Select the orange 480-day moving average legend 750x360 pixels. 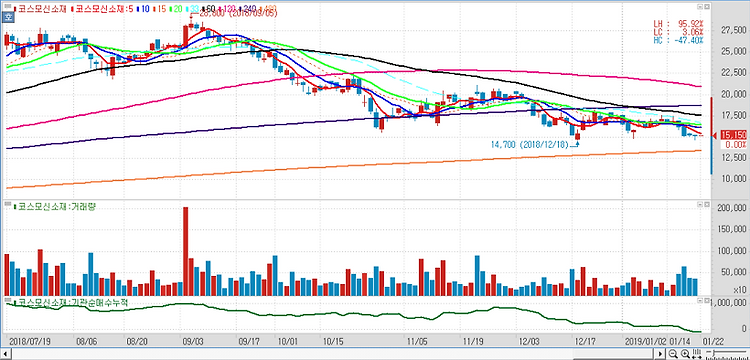pyautogui.click(x=268, y=9)
